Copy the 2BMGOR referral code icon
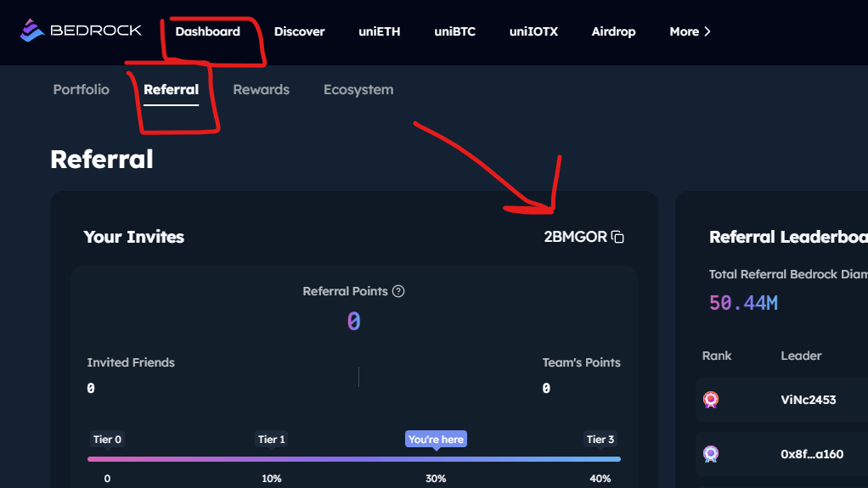Viewport: 868px width, 488px height. pyautogui.click(x=617, y=237)
